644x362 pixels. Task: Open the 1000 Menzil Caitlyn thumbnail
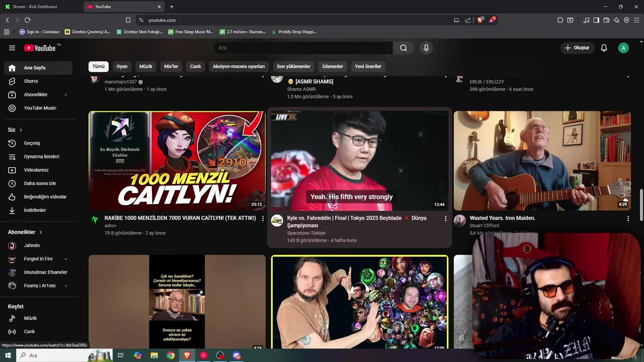tap(177, 160)
